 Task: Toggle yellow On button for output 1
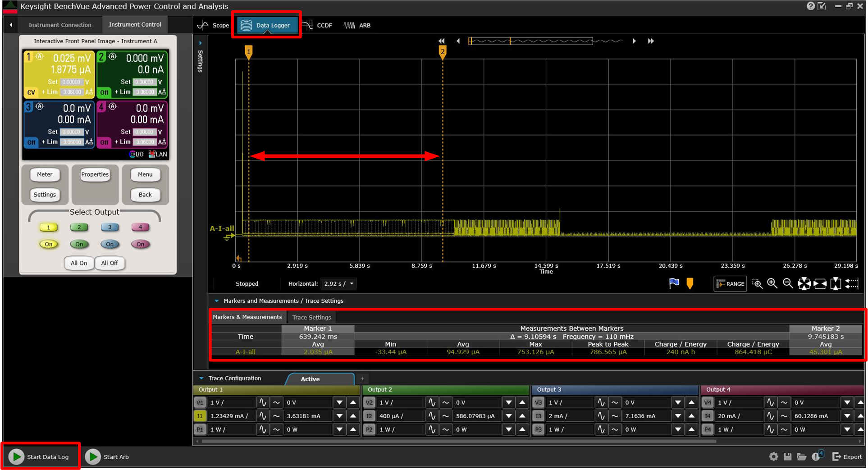(49, 244)
